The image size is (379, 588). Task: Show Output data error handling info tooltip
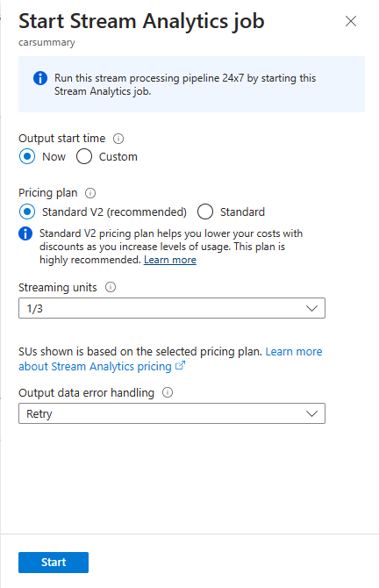click(168, 392)
